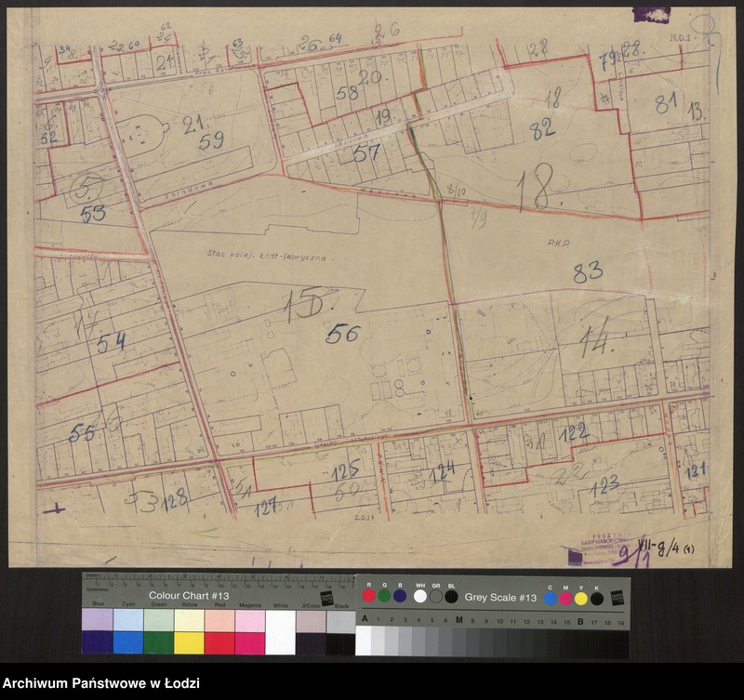This screenshot has width=744, height=700.
Task: Select the magenta circle labeled M
Action: click(x=566, y=598)
